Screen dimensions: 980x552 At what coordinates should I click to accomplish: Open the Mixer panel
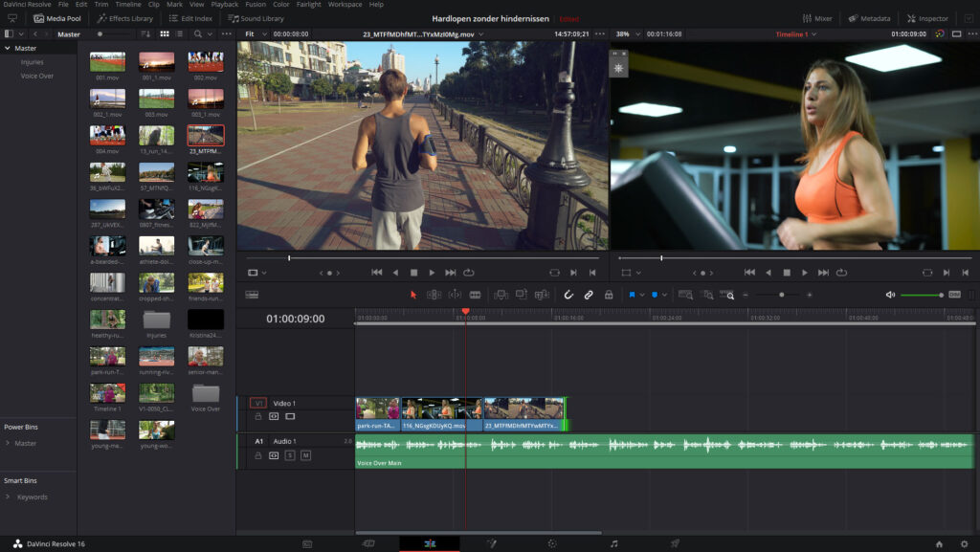(x=817, y=19)
